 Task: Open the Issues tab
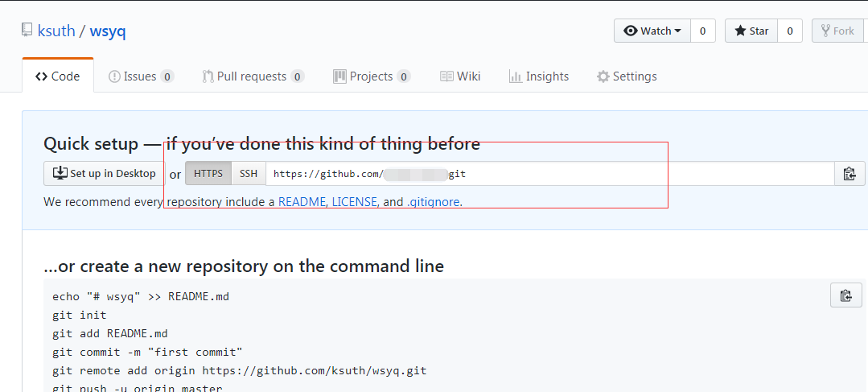140,76
